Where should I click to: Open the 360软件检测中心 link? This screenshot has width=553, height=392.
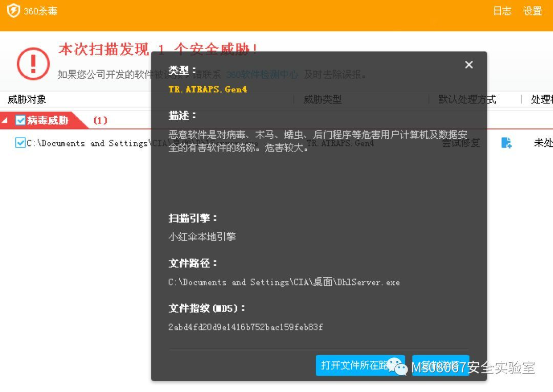(x=265, y=74)
